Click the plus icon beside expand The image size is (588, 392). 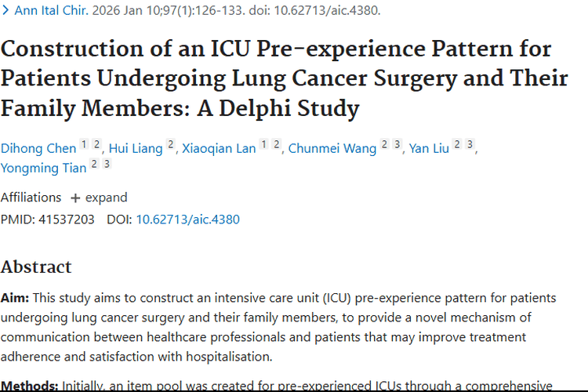pyautogui.click(x=75, y=198)
